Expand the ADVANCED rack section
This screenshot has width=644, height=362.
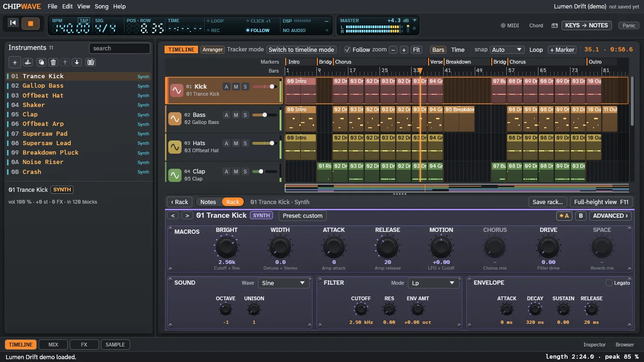(x=611, y=216)
